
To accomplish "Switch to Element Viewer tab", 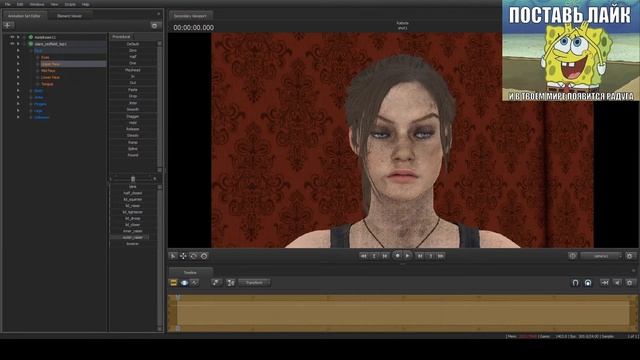I will (x=69, y=16).
